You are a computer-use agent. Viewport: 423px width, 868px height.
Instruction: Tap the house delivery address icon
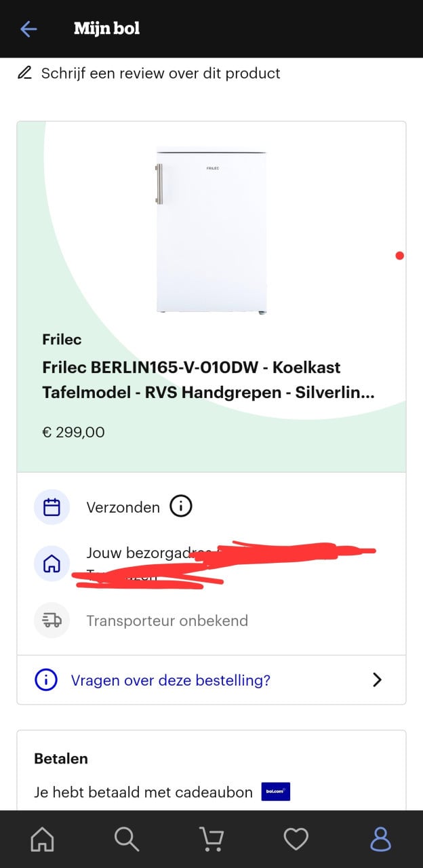pos(52,564)
